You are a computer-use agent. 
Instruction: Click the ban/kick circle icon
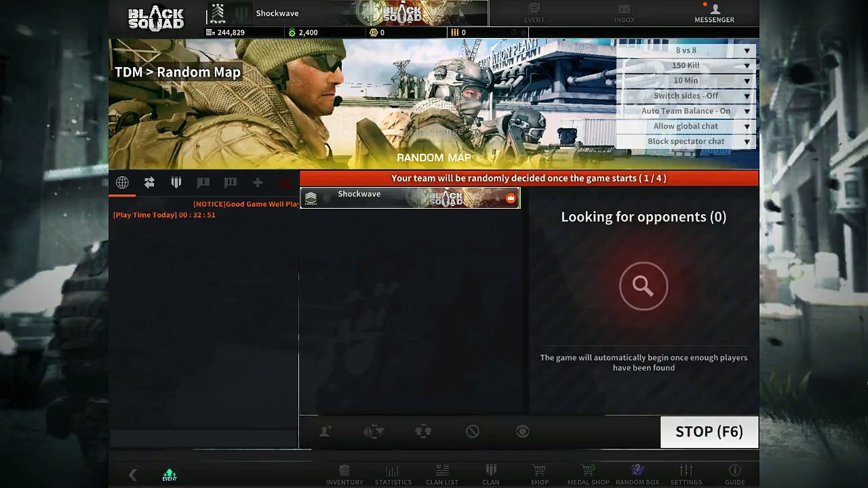point(473,431)
